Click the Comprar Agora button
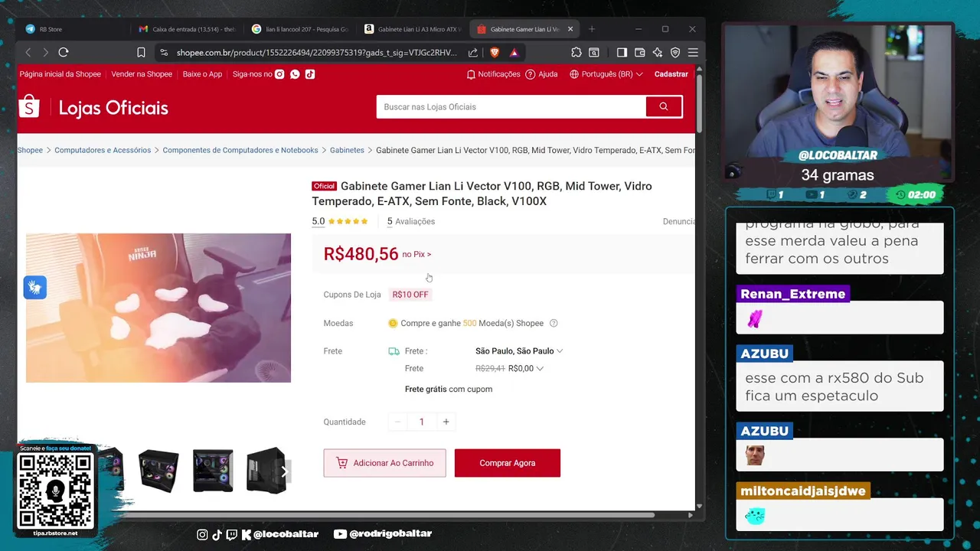Image resolution: width=980 pixels, height=551 pixels. (508, 463)
